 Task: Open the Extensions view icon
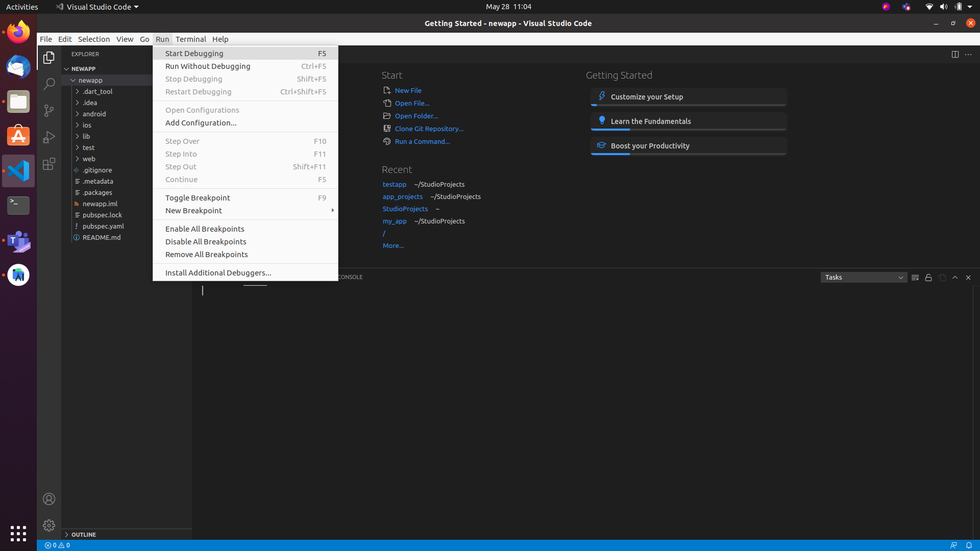pos(49,164)
